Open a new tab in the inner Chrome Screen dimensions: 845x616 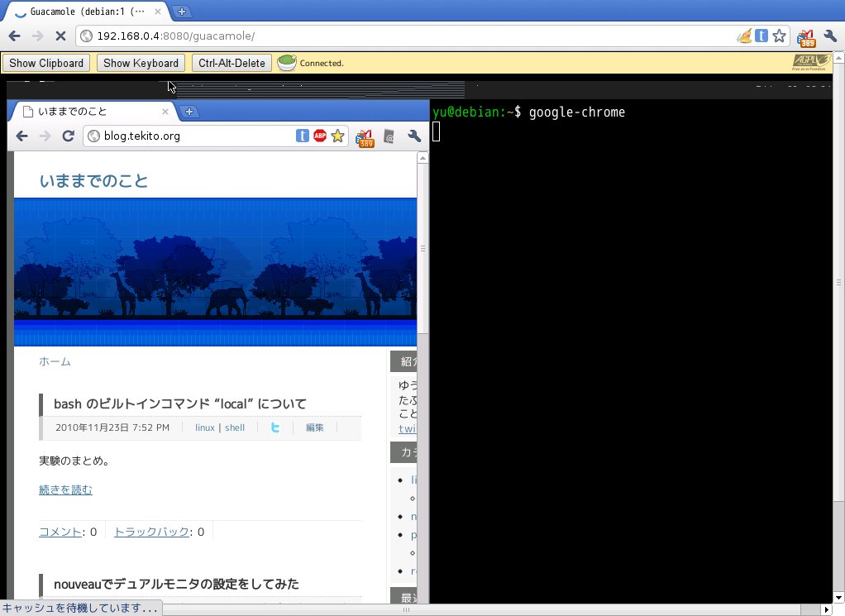click(189, 112)
